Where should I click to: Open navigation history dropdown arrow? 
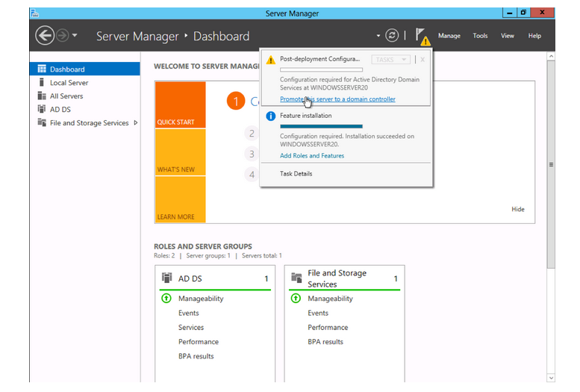point(75,36)
